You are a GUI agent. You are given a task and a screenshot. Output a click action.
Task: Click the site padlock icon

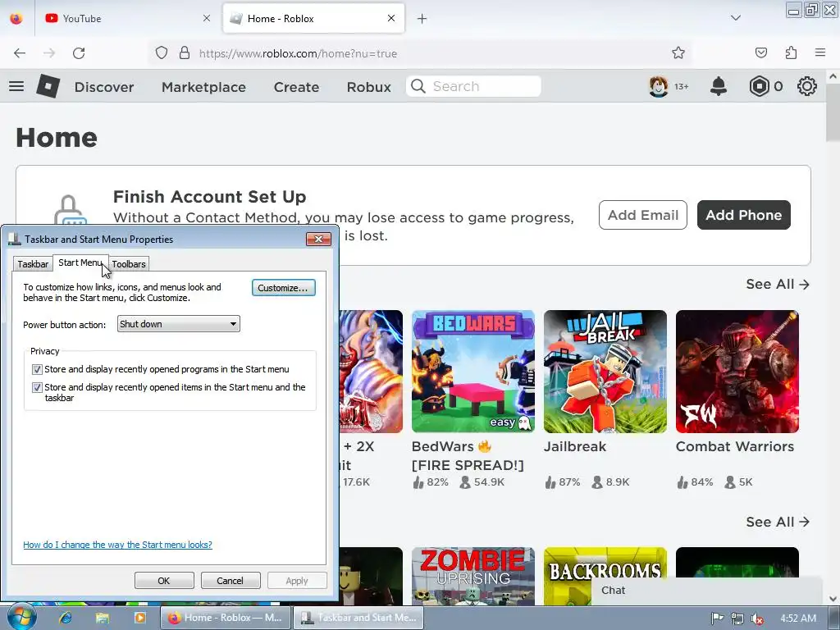tap(185, 53)
